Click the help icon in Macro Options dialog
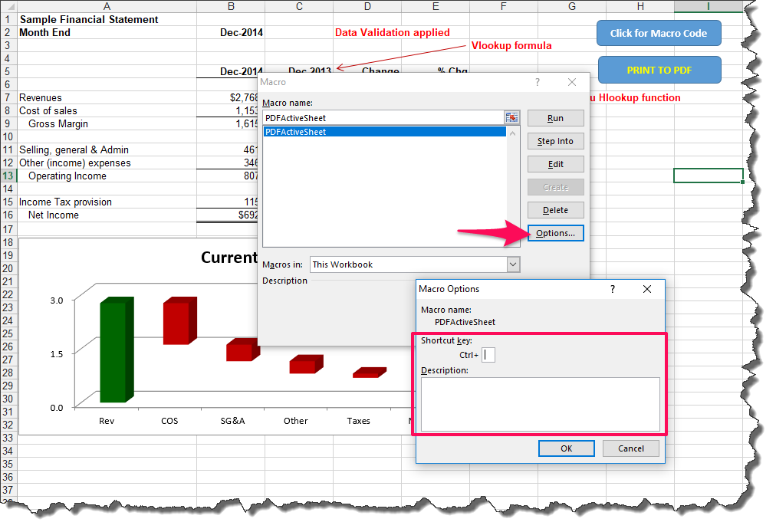The height and width of the screenshot is (532, 776). click(612, 289)
